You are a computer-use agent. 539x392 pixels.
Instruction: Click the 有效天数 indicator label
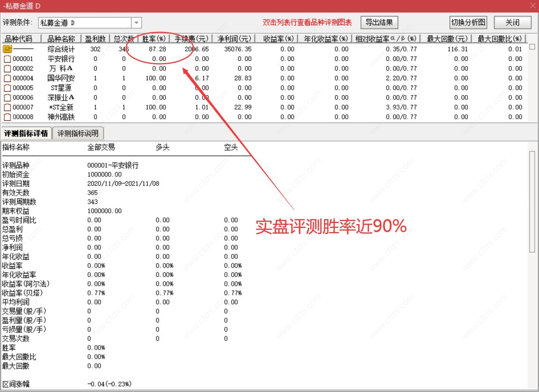pos(16,193)
